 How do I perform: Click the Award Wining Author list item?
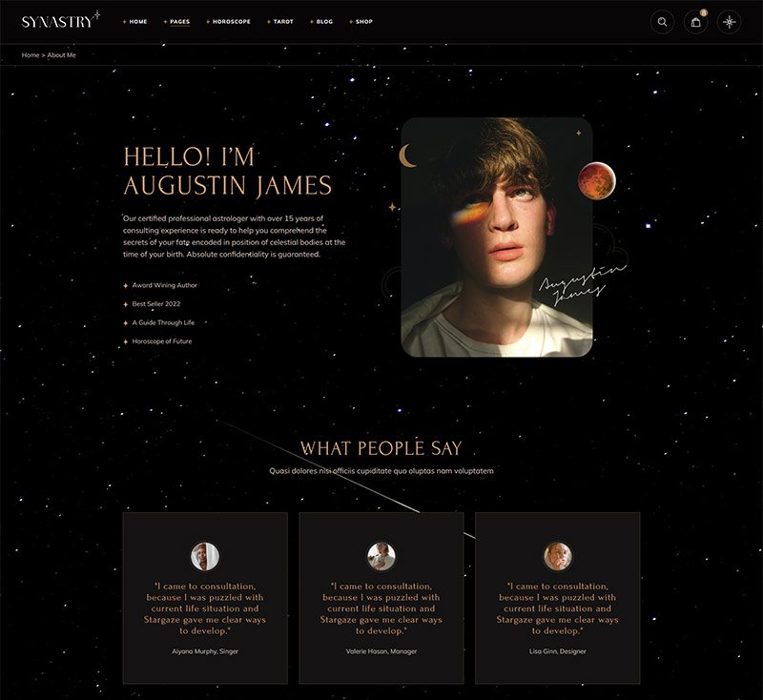(x=164, y=285)
